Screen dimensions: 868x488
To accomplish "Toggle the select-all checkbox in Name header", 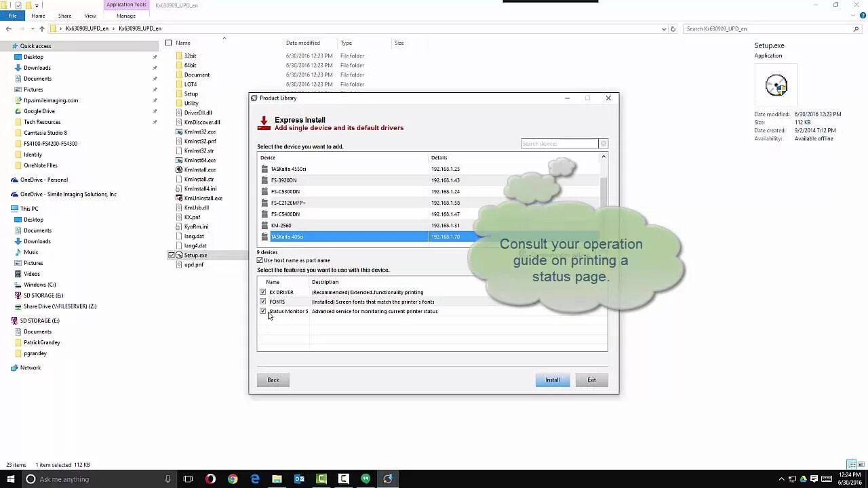I will (169, 43).
